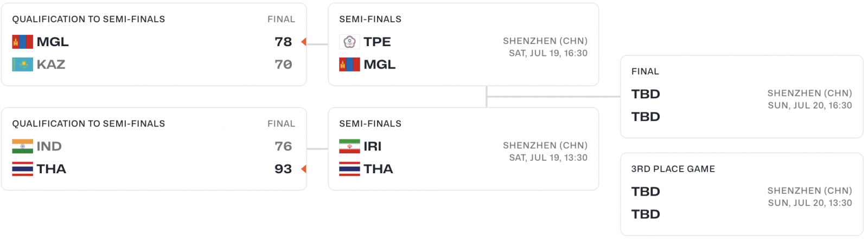Click Mongolia flag in semi-finals card

pyautogui.click(x=349, y=65)
